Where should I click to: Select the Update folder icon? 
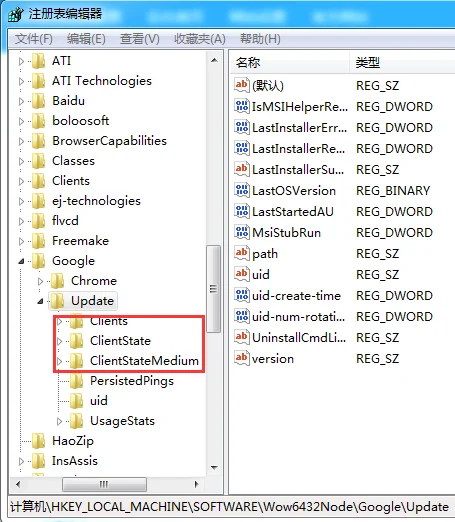[58, 301]
